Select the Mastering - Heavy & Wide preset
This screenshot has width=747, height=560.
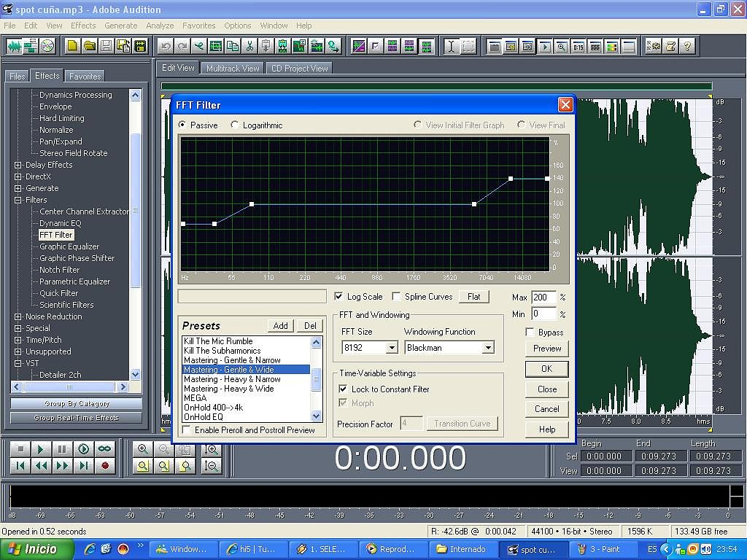tap(229, 389)
